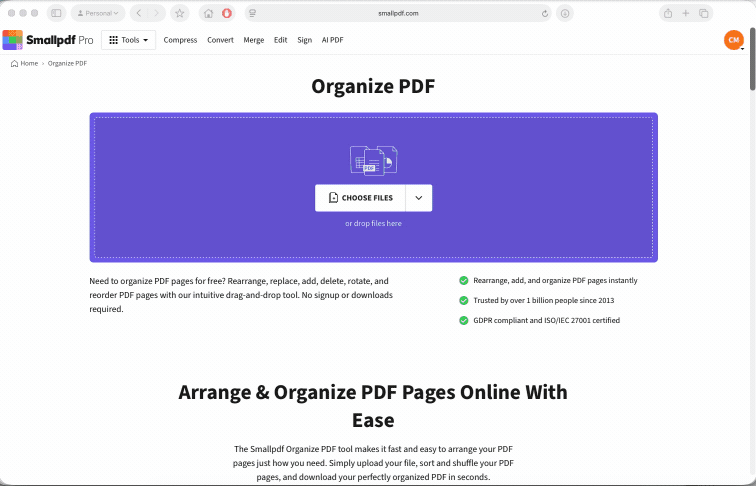756x486 pixels.
Task: Open the CM account avatar menu
Action: [x=734, y=40]
